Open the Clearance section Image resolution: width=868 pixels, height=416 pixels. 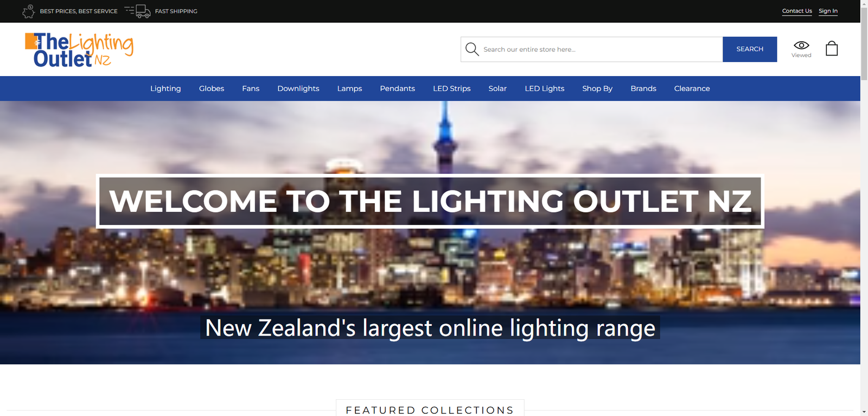pos(692,89)
